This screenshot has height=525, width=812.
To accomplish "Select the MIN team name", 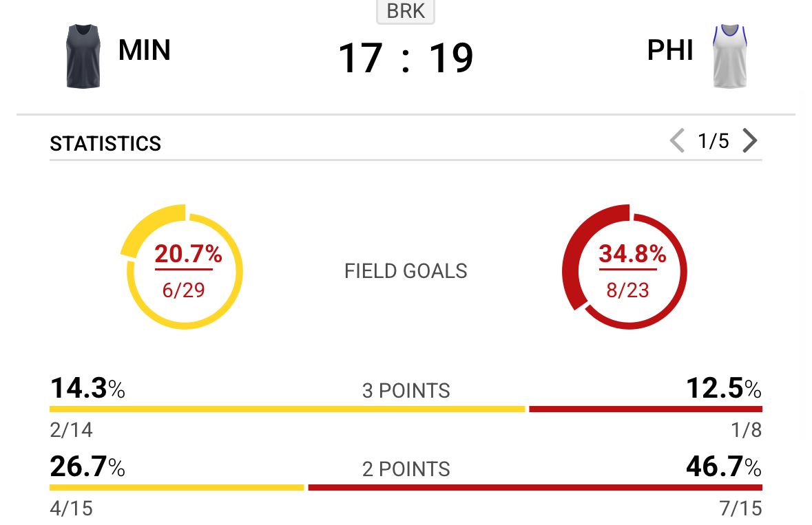I will point(145,50).
